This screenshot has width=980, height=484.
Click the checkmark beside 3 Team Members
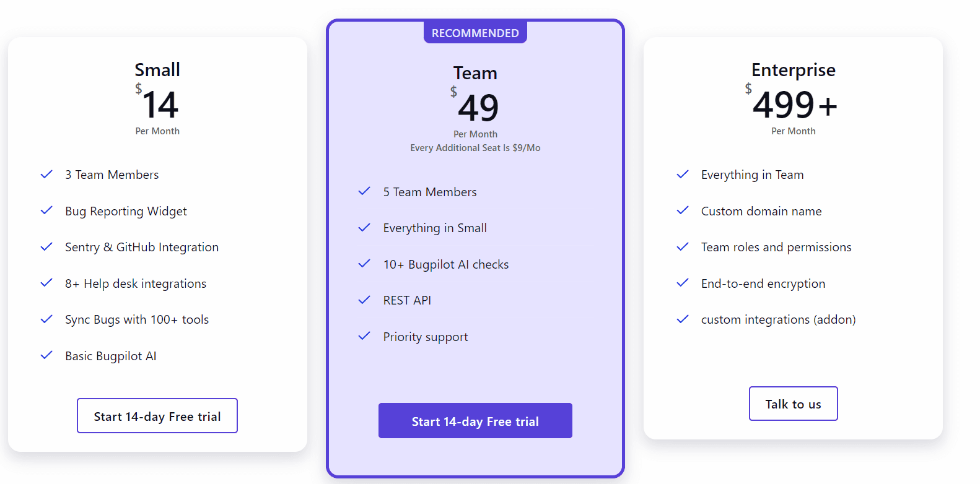pyautogui.click(x=46, y=174)
